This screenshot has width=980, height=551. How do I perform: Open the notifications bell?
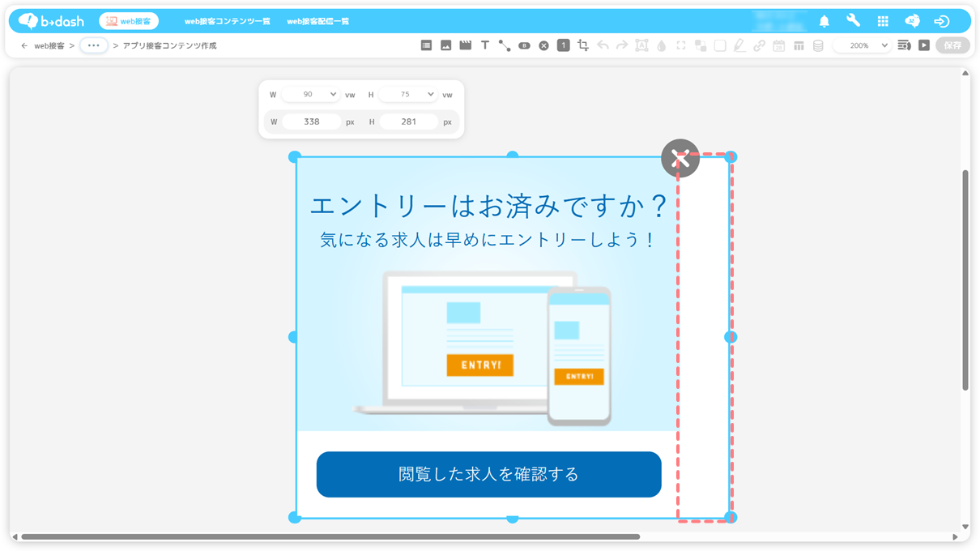[824, 21]
